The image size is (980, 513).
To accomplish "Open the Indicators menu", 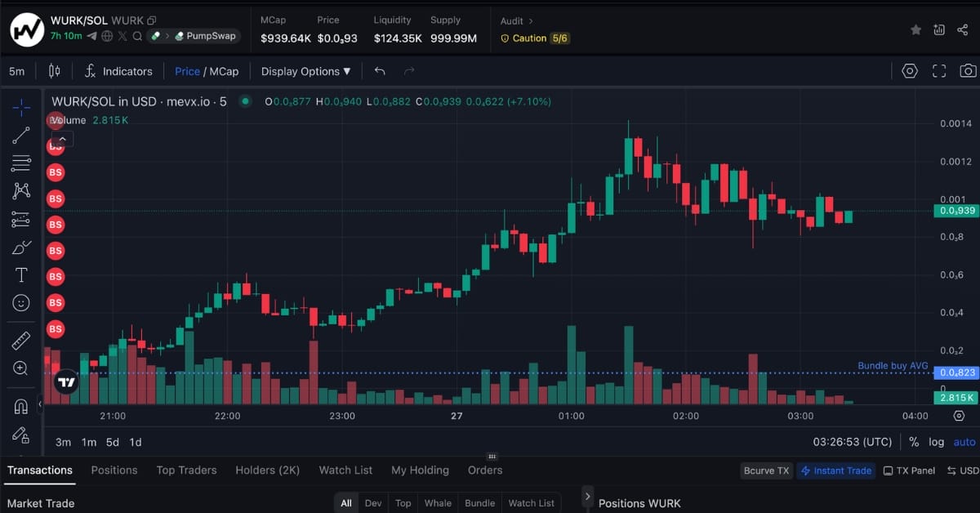I will pos(118,71).
